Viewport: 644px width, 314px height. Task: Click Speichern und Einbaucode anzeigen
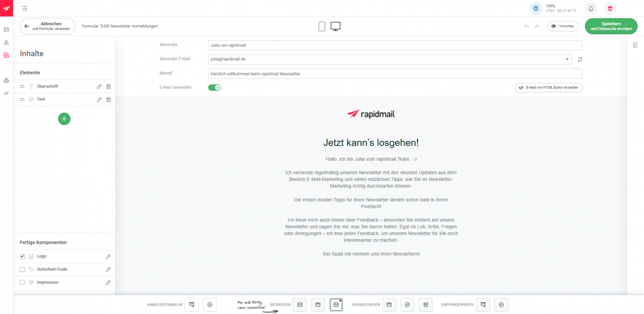pyautogui.click(x=610, y=26)
